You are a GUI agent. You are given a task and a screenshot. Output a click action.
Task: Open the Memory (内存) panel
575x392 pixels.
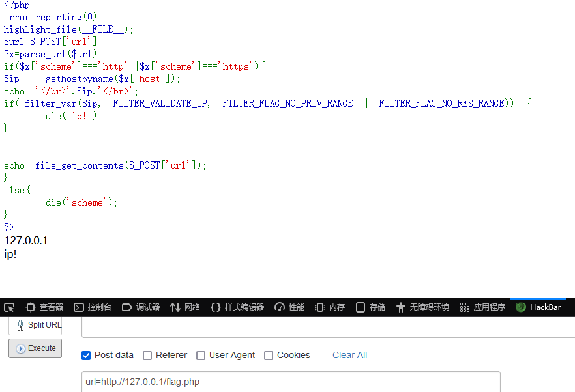[x=330, y=307]
